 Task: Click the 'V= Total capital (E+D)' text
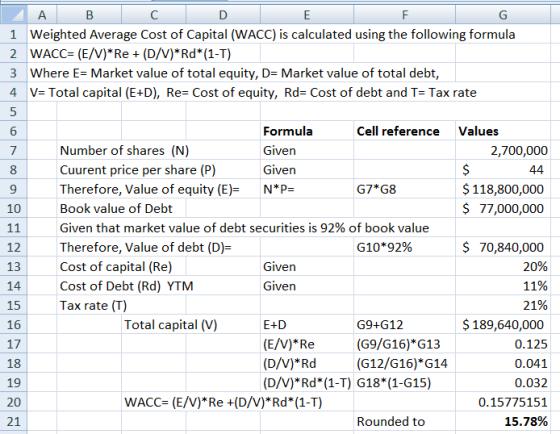click(253, 93)
